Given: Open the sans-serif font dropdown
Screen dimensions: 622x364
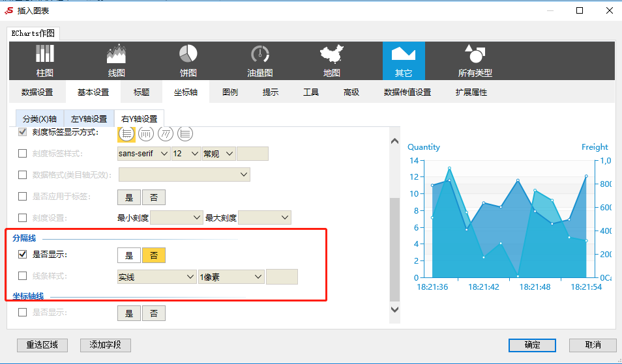Looking at the screenshot, I should (x=144, y=154).
